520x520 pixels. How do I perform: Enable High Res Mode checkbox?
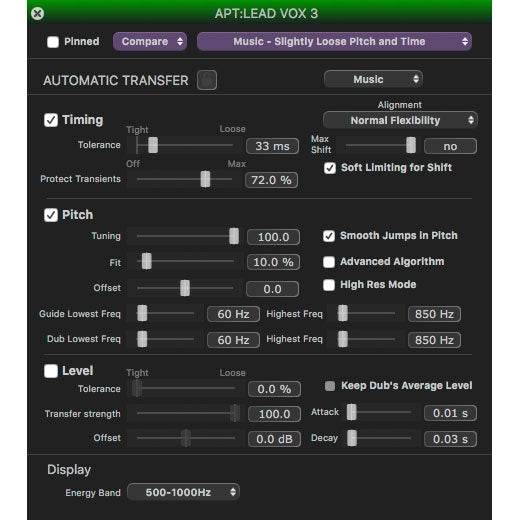tap(329, 285)
